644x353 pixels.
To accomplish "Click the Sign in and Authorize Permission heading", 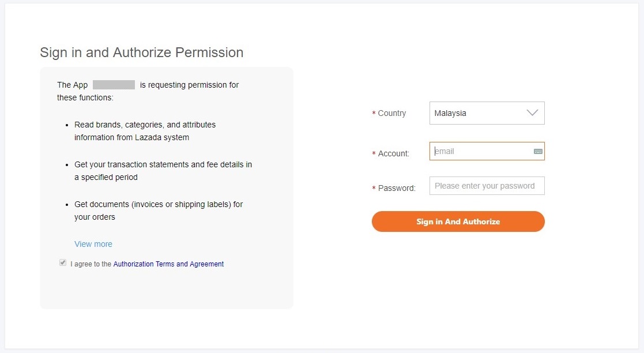I will pos(142,52).
